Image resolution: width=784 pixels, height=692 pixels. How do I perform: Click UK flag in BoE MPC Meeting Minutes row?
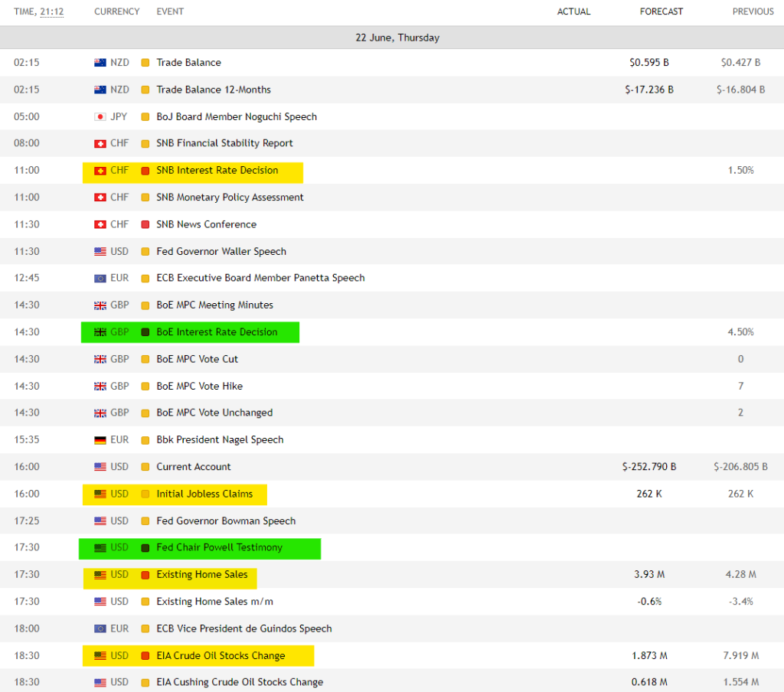tap(100, 305)
